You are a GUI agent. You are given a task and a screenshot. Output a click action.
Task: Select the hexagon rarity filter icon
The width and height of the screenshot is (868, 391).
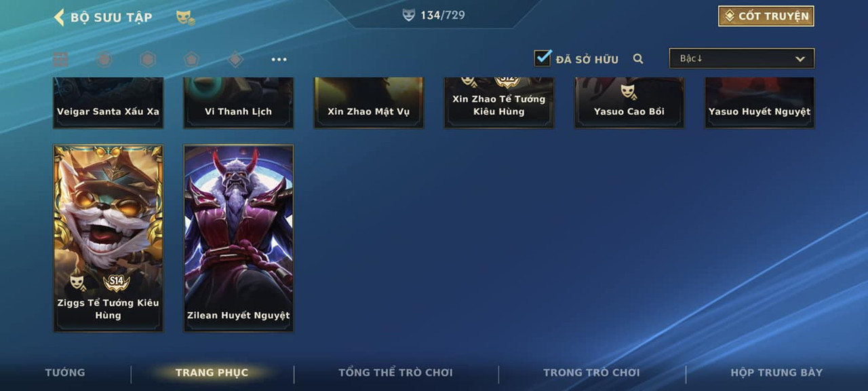tap(148, 60)
